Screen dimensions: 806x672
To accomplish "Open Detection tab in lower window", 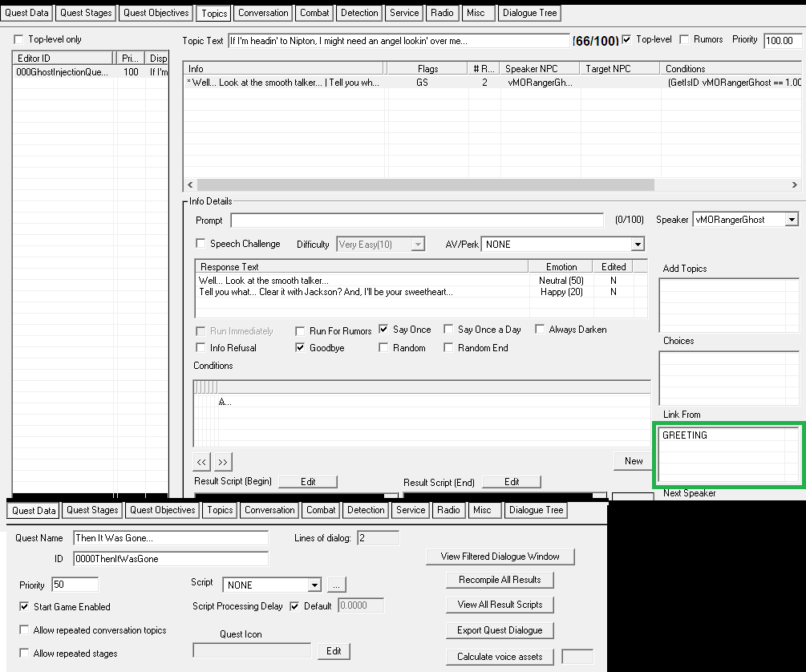I will (x=366, y=510).
